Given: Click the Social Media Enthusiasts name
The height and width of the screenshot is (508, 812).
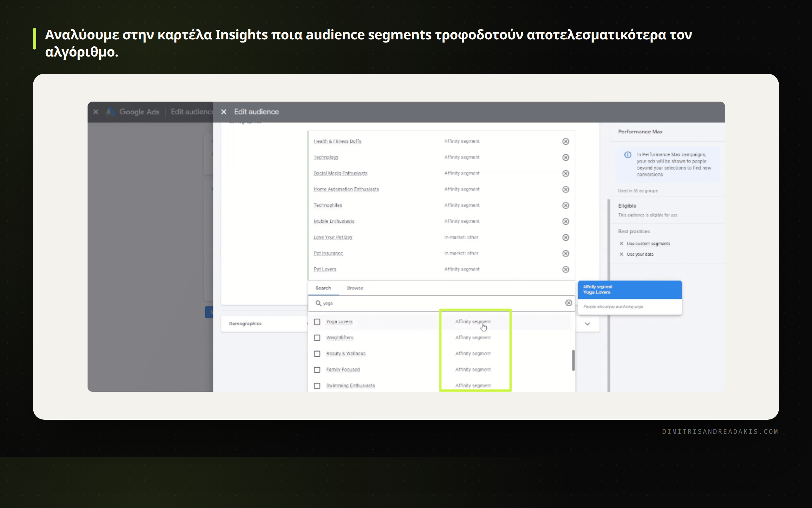Looking at the screenshot, I should tap(340, 173).
